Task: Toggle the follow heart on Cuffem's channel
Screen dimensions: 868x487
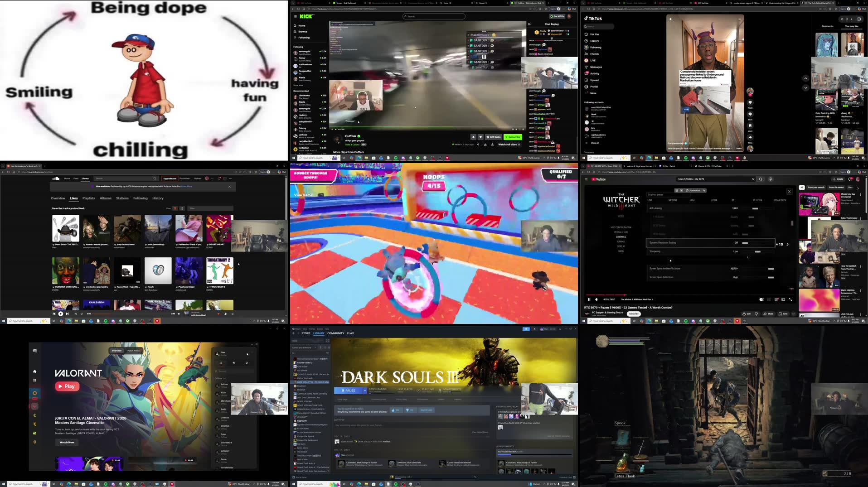Action: coord(480,137)
